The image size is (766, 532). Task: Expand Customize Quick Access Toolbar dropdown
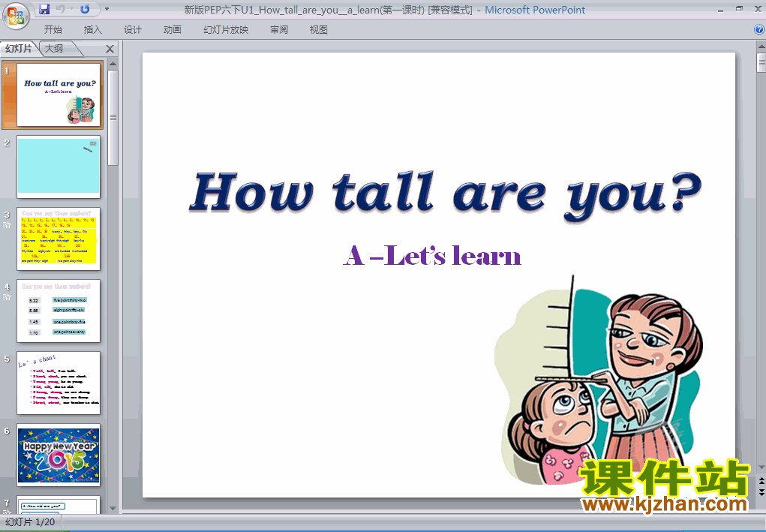[x=107, y=9]
